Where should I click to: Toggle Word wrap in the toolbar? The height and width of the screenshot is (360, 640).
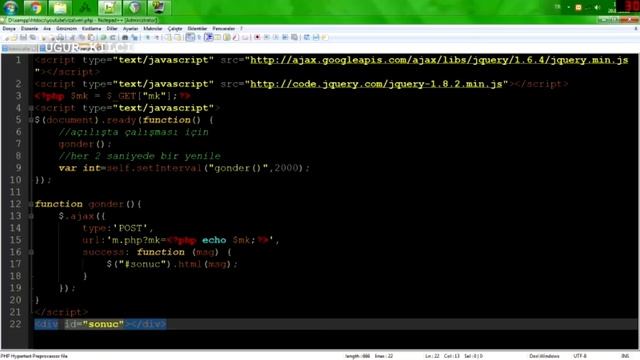(x=190, y=38)
